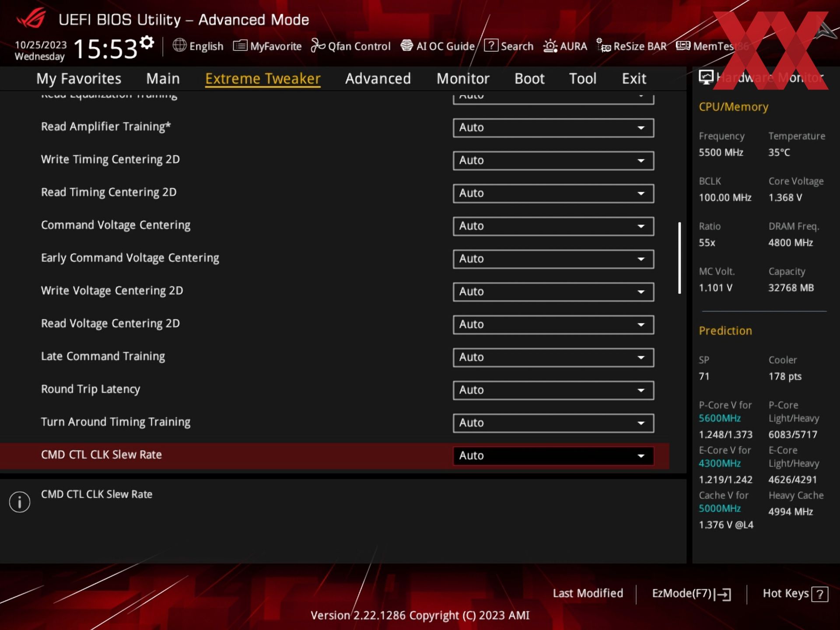
Task: Click the Hardware Monitor display icon
Action: tap(706, 77)
